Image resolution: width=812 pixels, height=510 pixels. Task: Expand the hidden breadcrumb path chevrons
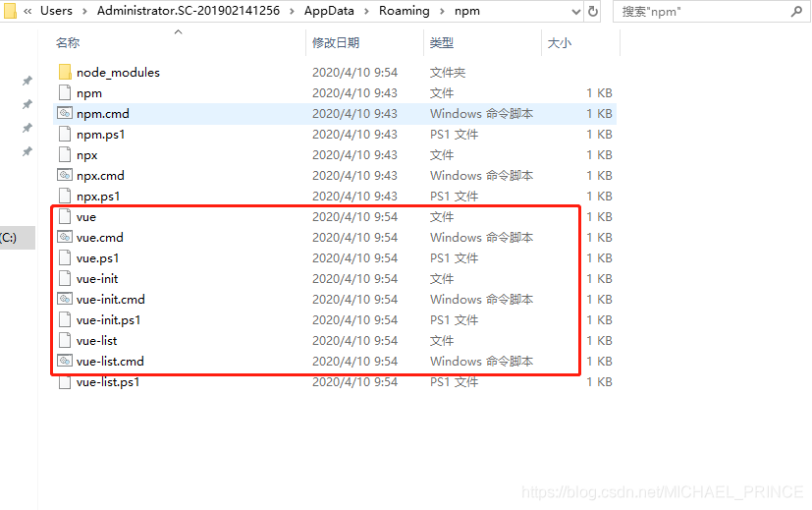[x=27, y=11]
